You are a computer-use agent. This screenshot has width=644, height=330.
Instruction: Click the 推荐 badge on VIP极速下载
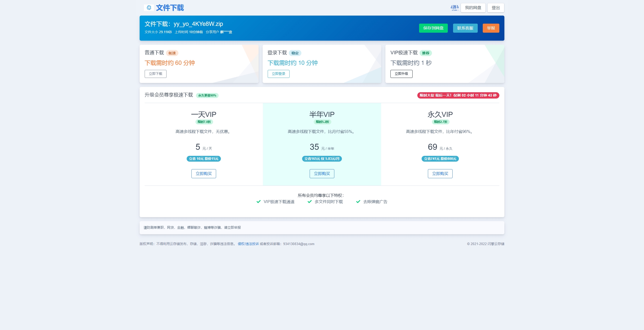click(x=426, y=53)
